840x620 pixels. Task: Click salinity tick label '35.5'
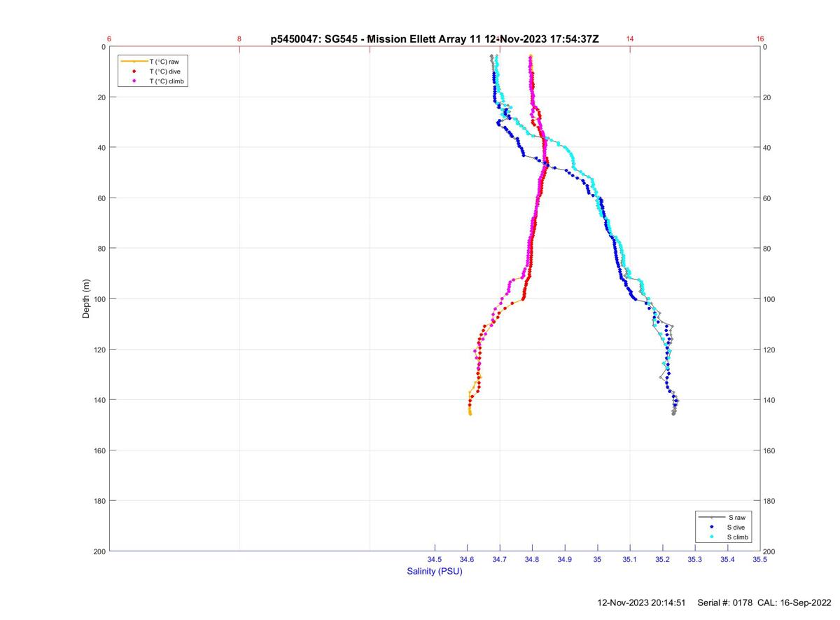[760, 559]
